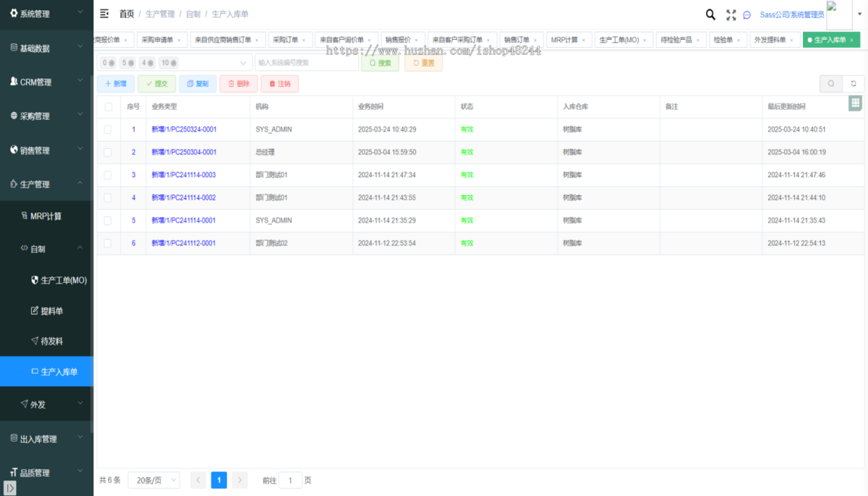Click the 采购管理 globe icon
The height and width of the screenshot is (496, 868).
coord(14,116)
